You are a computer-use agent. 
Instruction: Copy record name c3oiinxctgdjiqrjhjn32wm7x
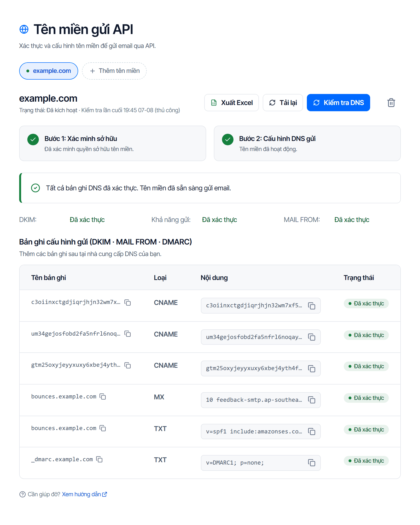tap(128, 302)
